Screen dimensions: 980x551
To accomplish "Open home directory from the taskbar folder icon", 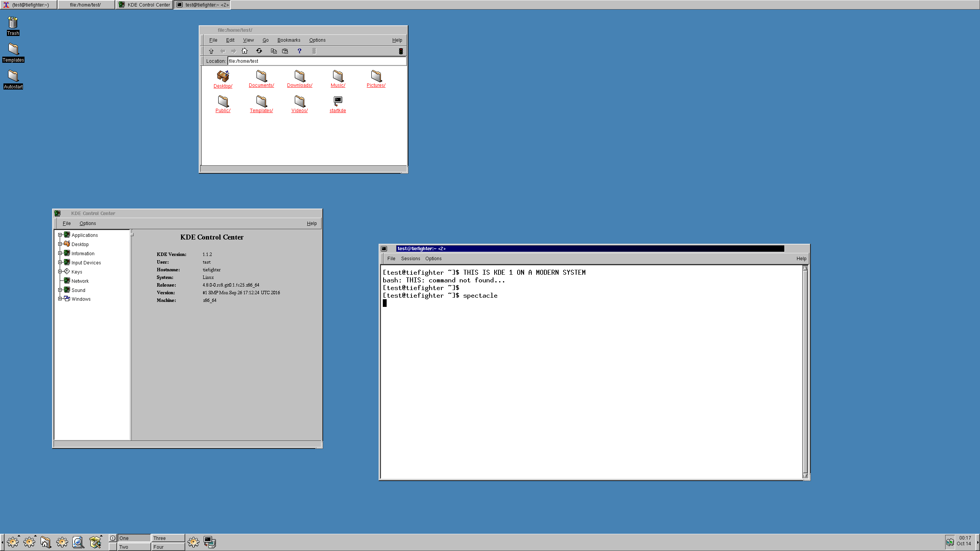I will point(46,542).
